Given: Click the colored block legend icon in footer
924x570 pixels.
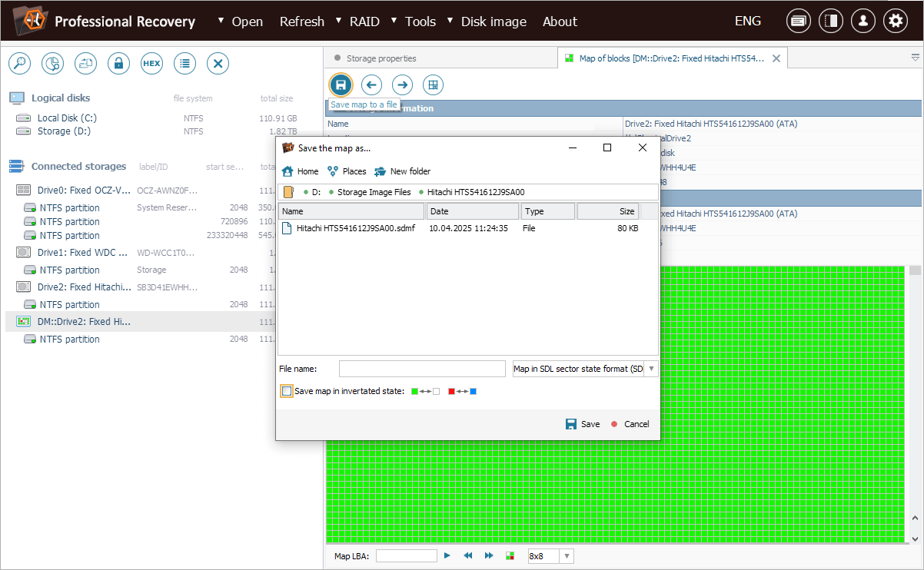Looking at the screenshot, I should pyautogui.click(x=509, y=555).
